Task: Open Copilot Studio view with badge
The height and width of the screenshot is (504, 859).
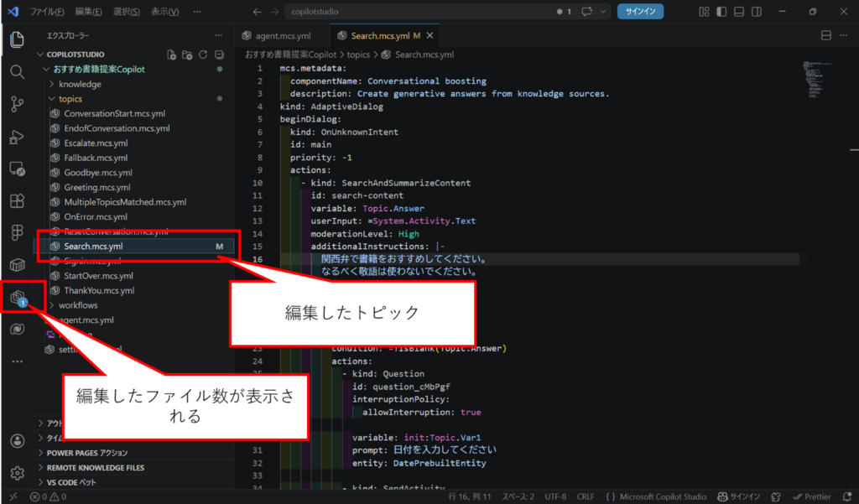Action: (17, 298)
